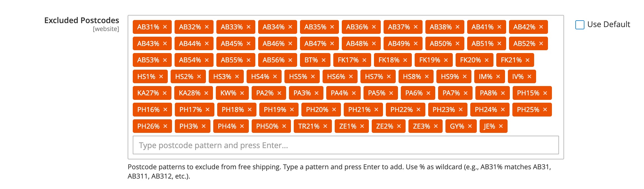Viewport: 644px width, 189px height.
Task: Remove the ZE3% exclusion tag
Action: [x=436, y=126]
